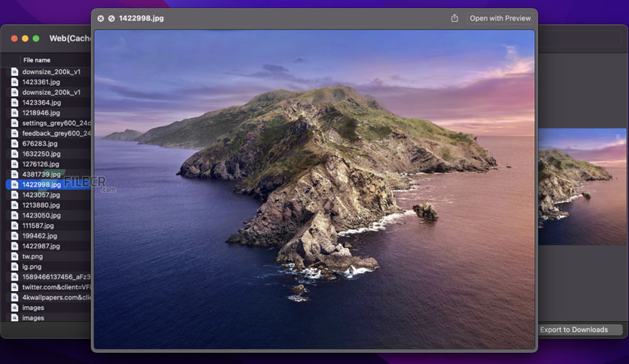Click the share icon in Quick Look window

coord(454,18)
